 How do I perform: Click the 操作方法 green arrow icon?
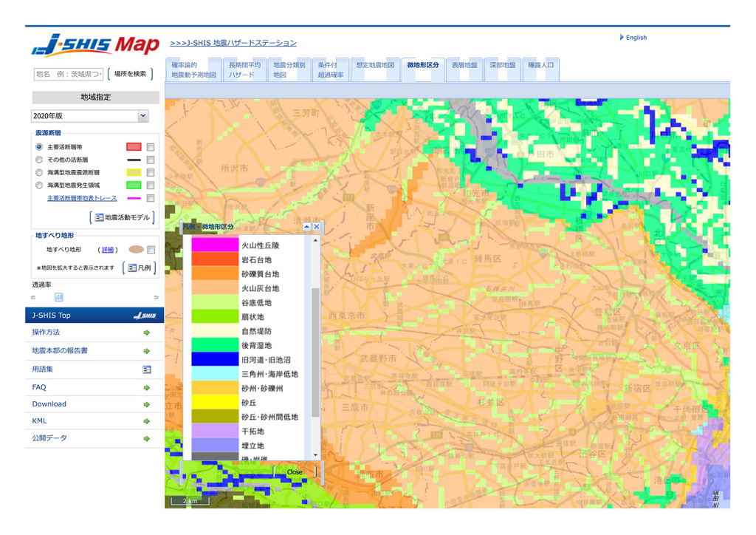147,333
